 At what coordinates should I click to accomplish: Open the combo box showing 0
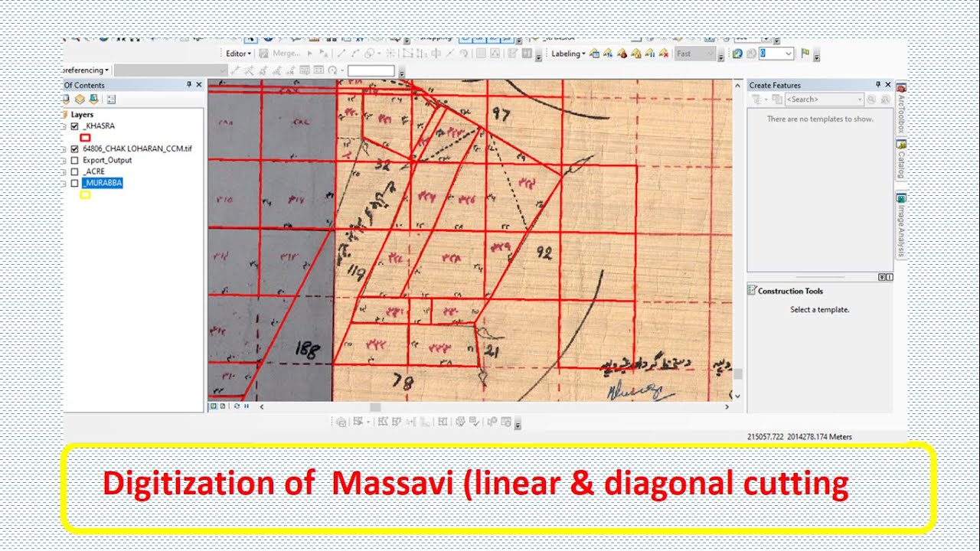(776, 54)
